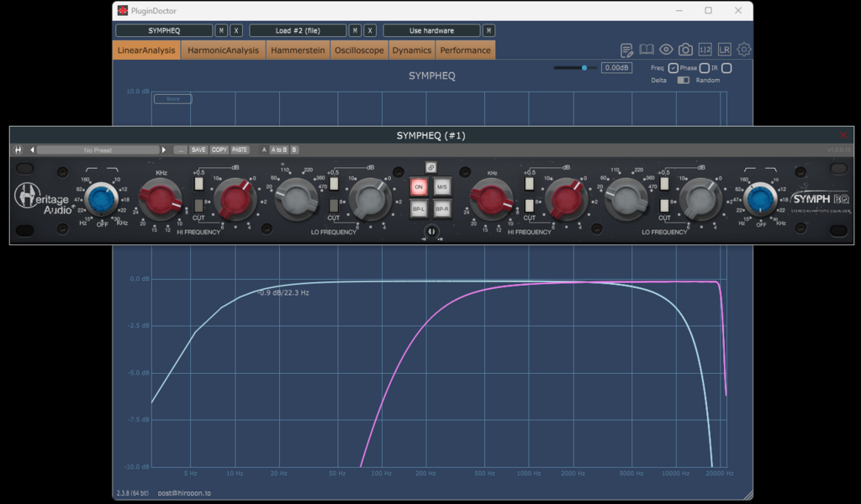This screenshot has height=504, width=861.
Task: Toggle right HI frequency +0.5 switch
Action: pos(530,184)
